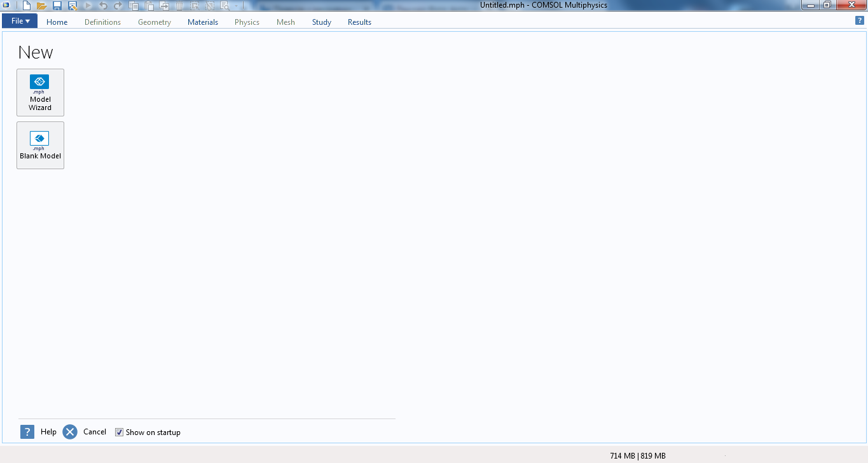Expand the quick access toolbar customize arrow
The width and height of the screenshot is (868, 463).
tap(237, 6)
